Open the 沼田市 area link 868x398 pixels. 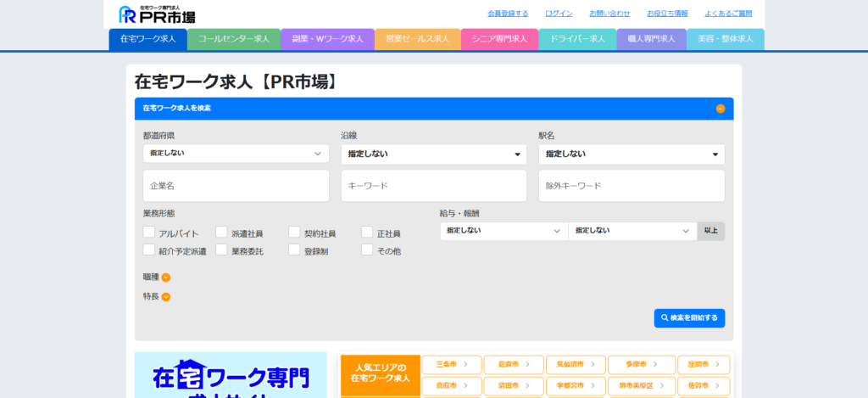[514, 386]
